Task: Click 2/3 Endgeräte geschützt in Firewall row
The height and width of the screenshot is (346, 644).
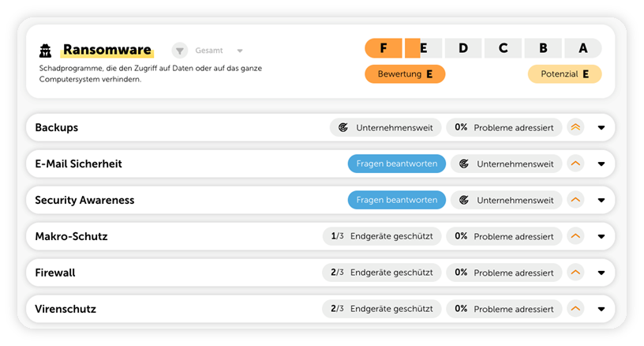Action: pos(381,273)
